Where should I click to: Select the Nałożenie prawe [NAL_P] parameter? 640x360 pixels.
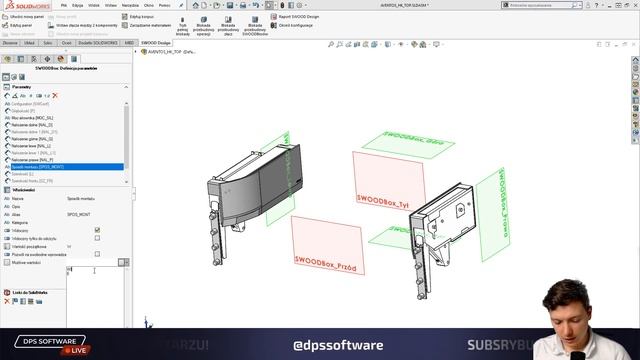(32, 160)
